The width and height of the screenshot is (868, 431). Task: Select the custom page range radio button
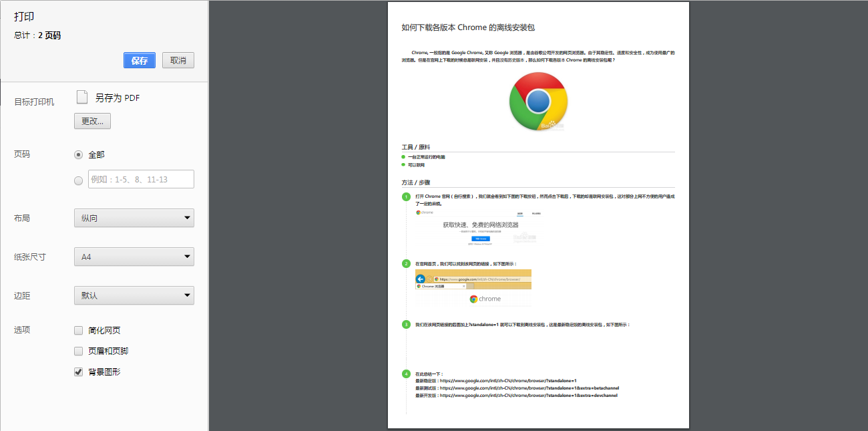(79, 180)
